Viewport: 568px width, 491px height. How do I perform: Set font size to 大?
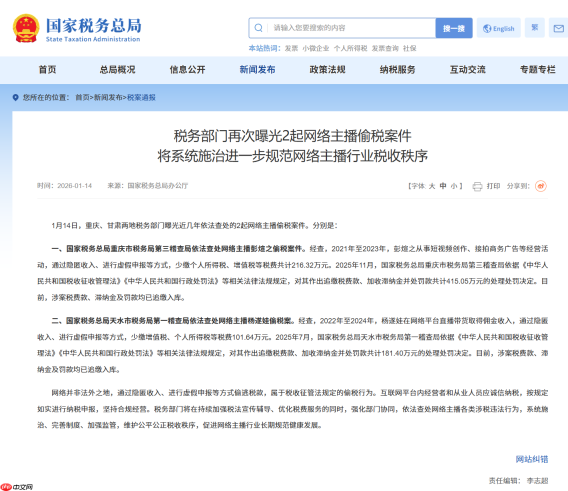(x=432, y=186)
